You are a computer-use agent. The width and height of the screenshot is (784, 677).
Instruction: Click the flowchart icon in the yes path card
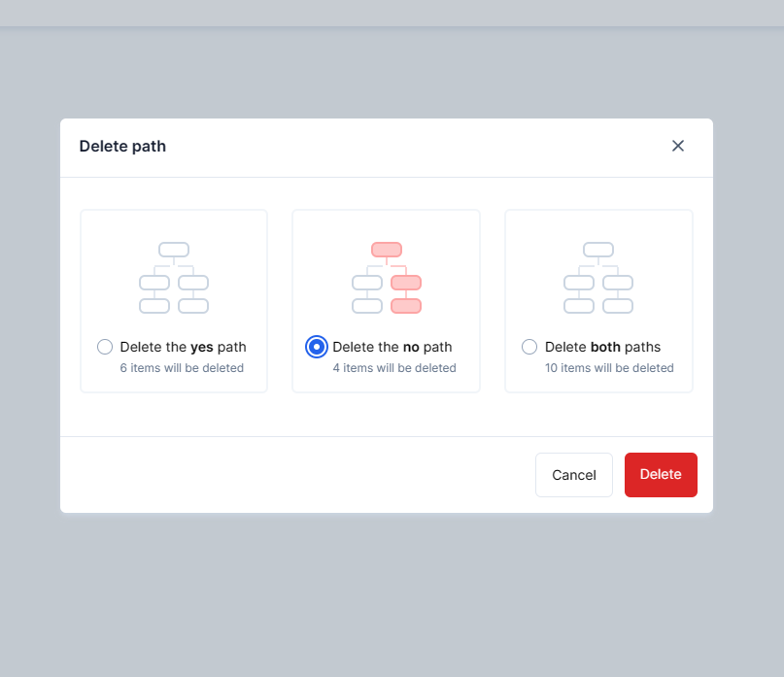click(174, 277)
